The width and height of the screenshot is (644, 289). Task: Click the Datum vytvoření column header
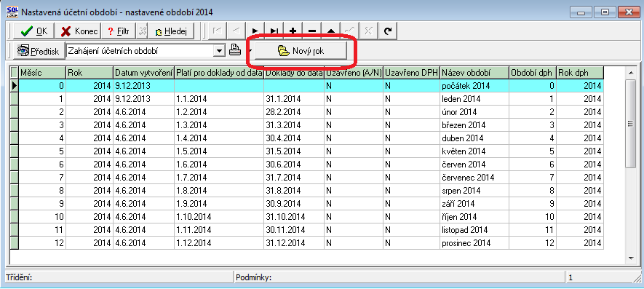click(144, 73)
